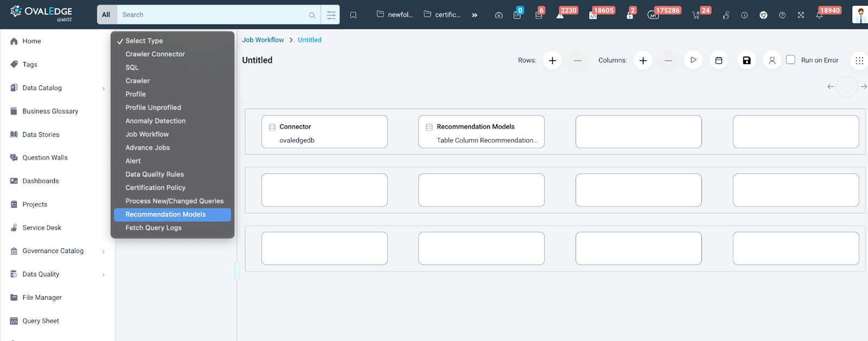Select the Connector ovaledgedb workflow card
The width and height of the screenshot is (868, 341).
pos(324,131)
